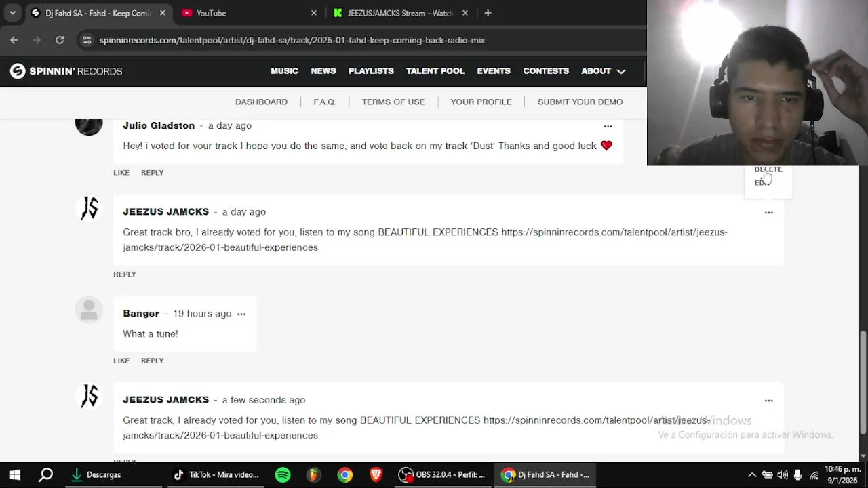Open options menu on Julio Gladston comment
Viewport: 868px width, 488px height.
coord(608,126)
